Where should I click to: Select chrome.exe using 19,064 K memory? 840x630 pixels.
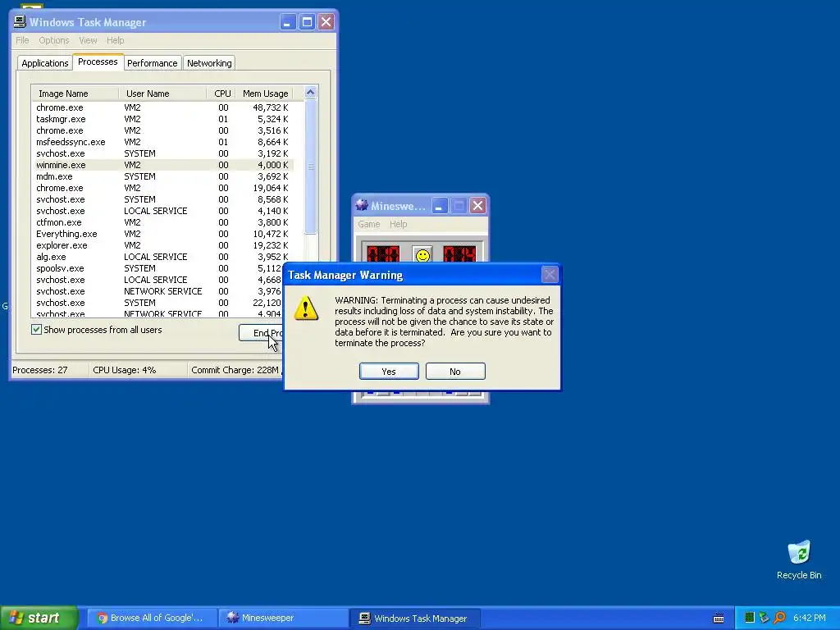pyautogui.click(x=162, y=188)
